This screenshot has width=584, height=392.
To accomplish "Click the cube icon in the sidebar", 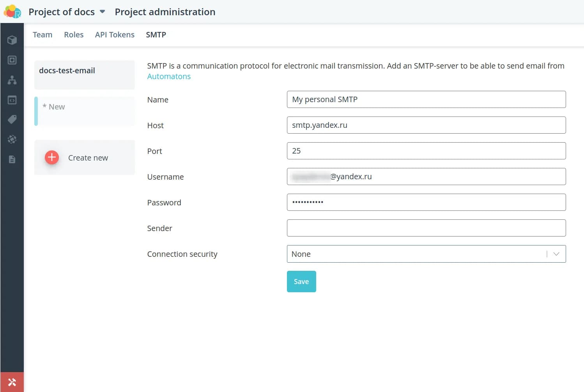I will [12, 40].
